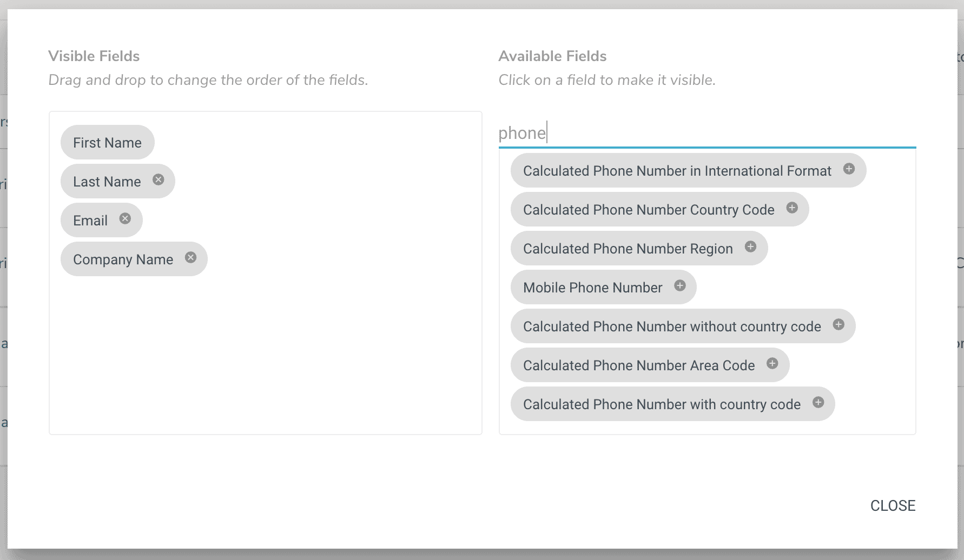This screenshot has width=964, height=560.
Task: Click the plus icon on Mobile Phone Number
Action: 680,285
